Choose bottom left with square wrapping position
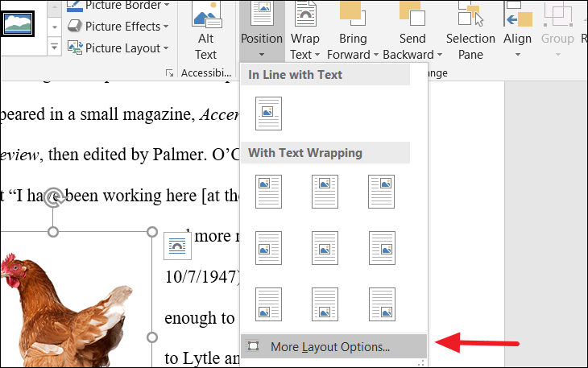Screen dimensions: 588x368 (268, 304)
